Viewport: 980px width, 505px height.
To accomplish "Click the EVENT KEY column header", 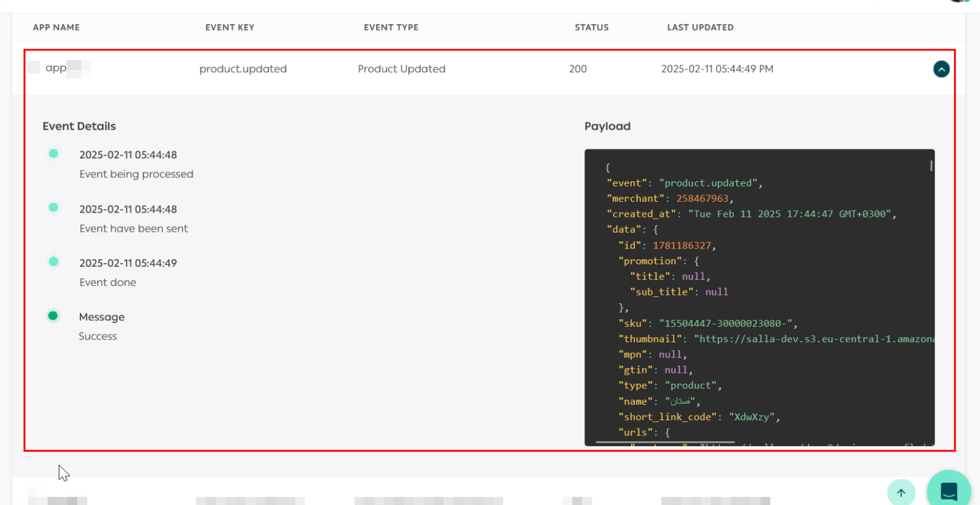I will click(230, 27).
